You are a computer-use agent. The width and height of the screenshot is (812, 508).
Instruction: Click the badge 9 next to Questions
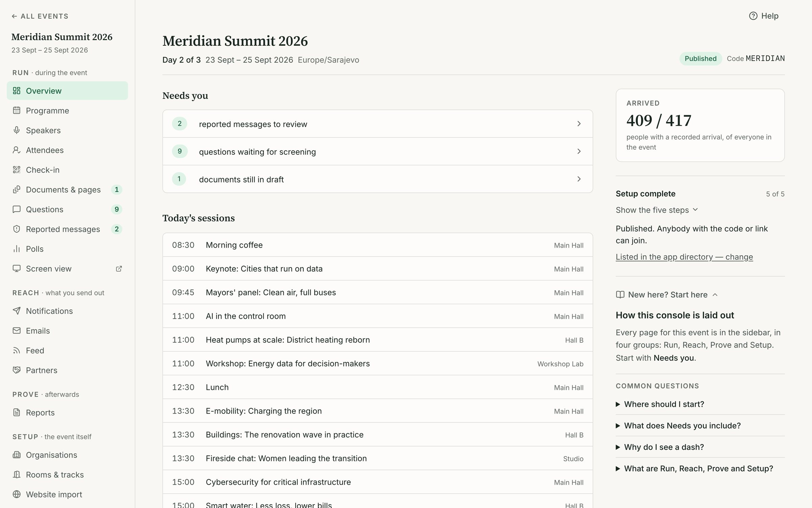click(117, 209)
